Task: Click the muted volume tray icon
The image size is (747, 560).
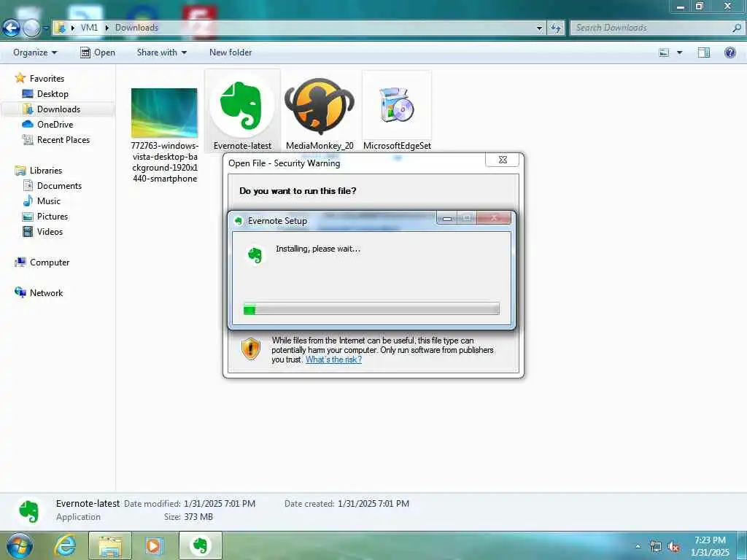Action: [673, 547]
